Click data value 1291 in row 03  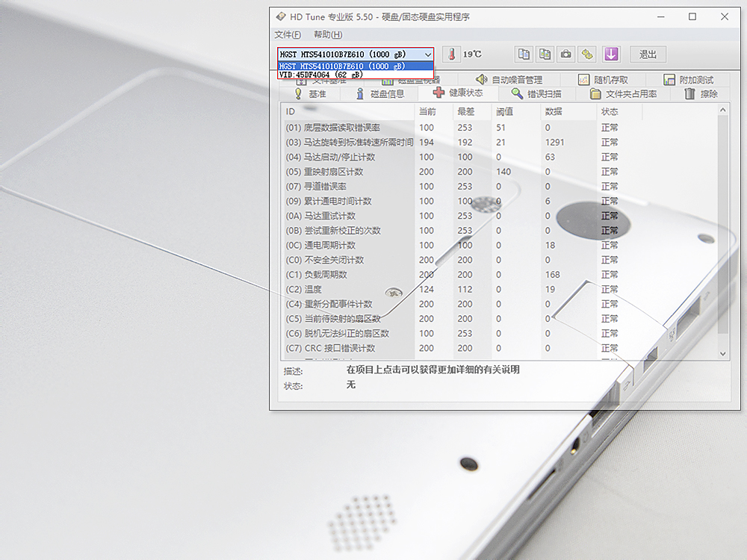click(554, 143)
